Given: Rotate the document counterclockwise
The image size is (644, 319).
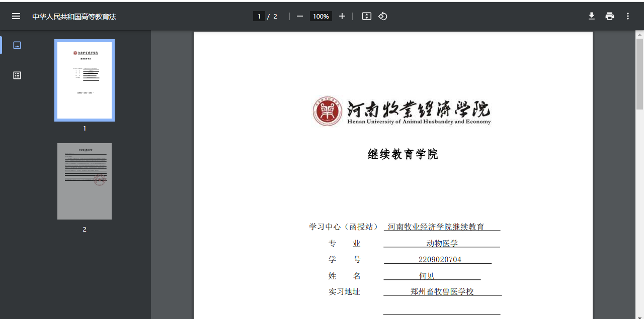Looking at the screenshot, I should [x=383, y=16].
